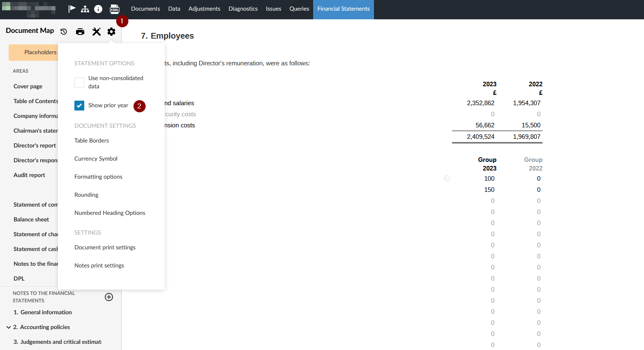644x350 pixels.
Task: Click the restore icon beside value 100
Action: pos(447,178)
